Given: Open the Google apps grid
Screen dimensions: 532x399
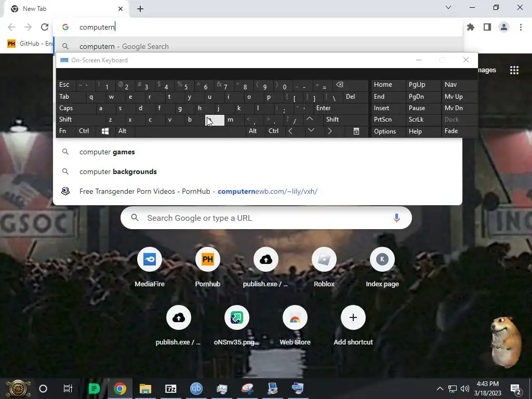Looking at the screenshot, I should [x=514, y=70].
